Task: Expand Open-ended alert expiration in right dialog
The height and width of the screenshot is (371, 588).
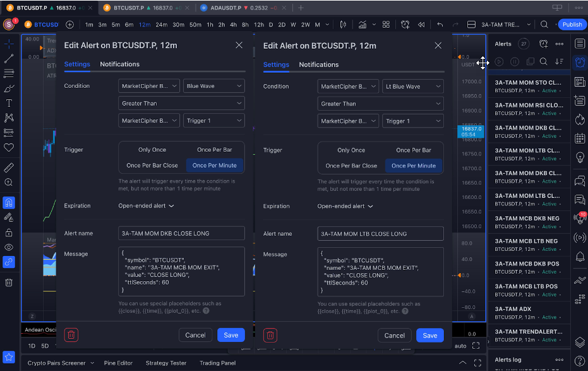Action: pos(345,206)
